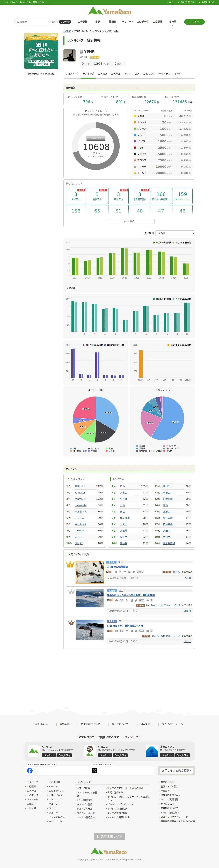This screenshot has height=868, width=219.
Task: Open the 使い方ガイド link in top bar
Action: (187, 2)
